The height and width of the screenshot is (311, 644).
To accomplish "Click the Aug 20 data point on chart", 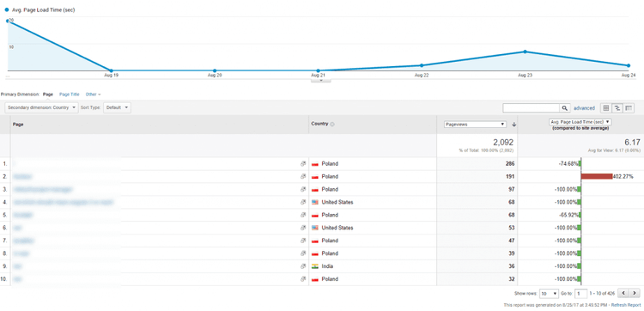I will (215, 70).
